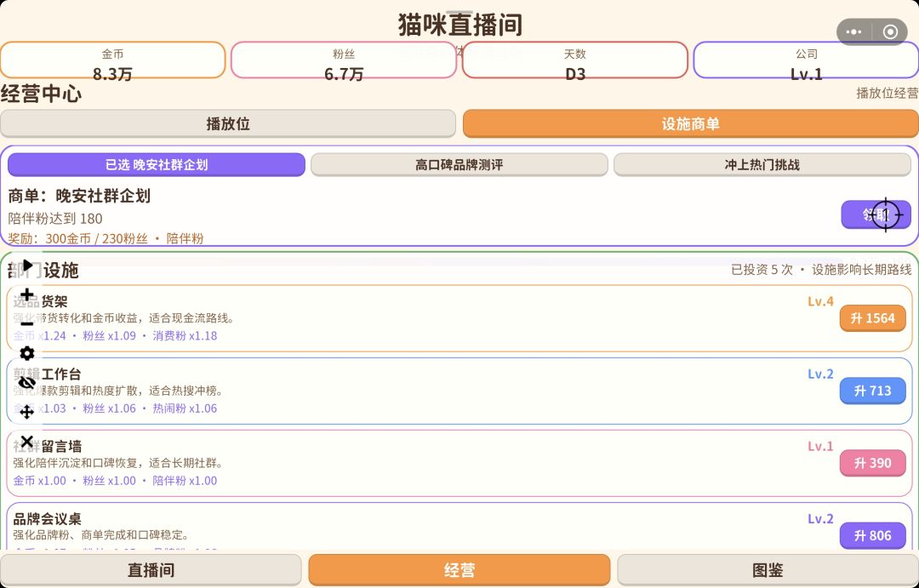Upgrade 选品货架 with the 升 1564 button
This screenshot has height=588, width=919.
873,318
